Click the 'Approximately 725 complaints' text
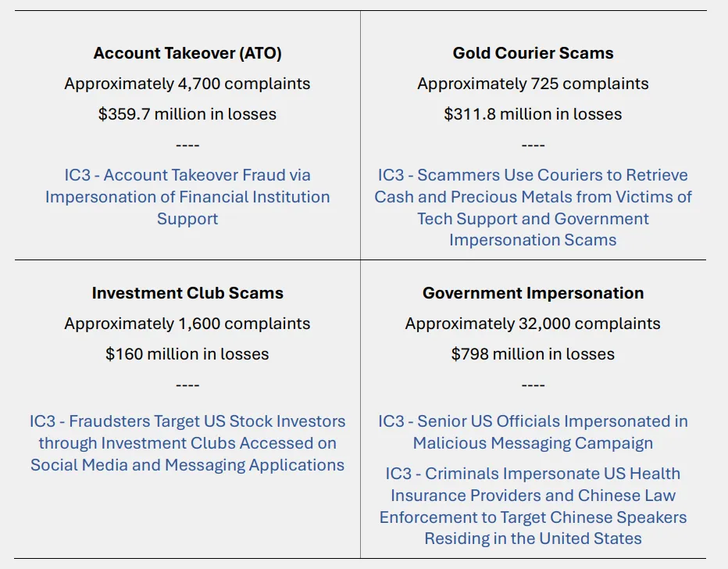This screenshot has width=728, height=569. pyautogui.click(x=533, y=84)
